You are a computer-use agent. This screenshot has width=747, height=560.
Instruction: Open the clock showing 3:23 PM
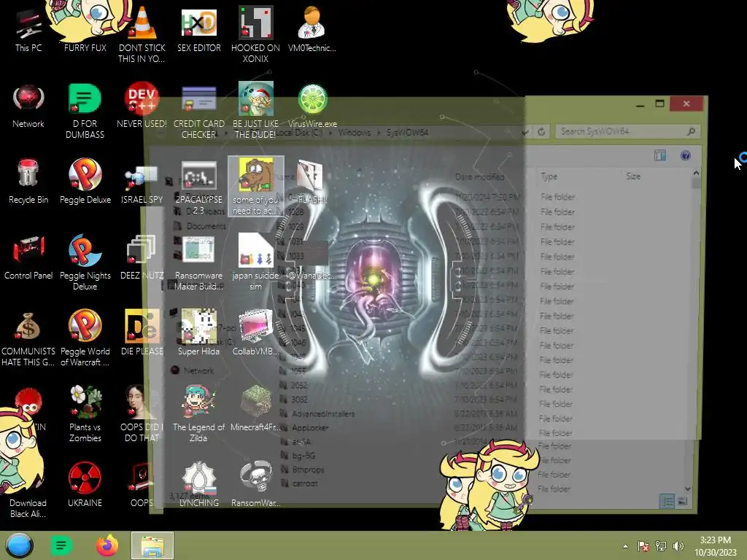(x=715, y=546)
